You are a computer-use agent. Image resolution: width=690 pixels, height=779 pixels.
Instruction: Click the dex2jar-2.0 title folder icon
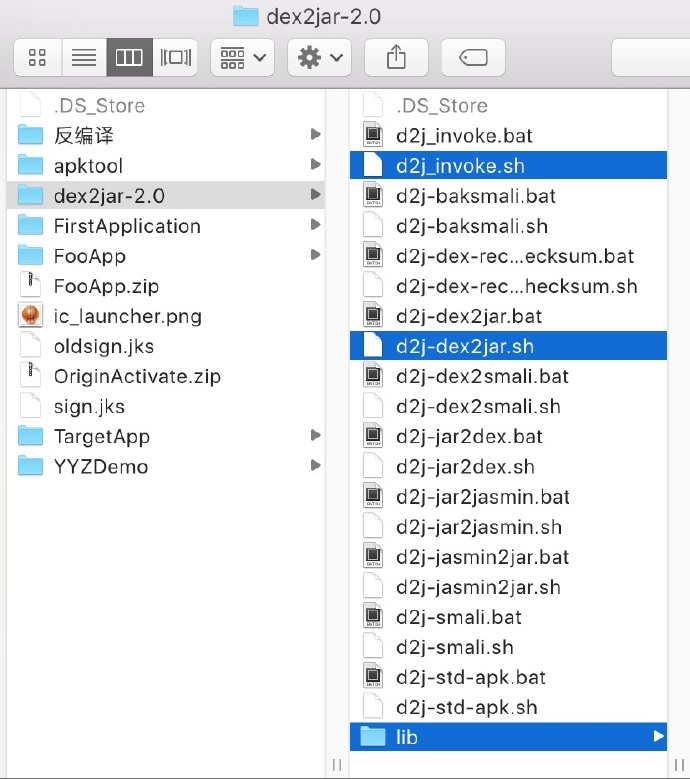pyautogui.click(x=246, y=16)
